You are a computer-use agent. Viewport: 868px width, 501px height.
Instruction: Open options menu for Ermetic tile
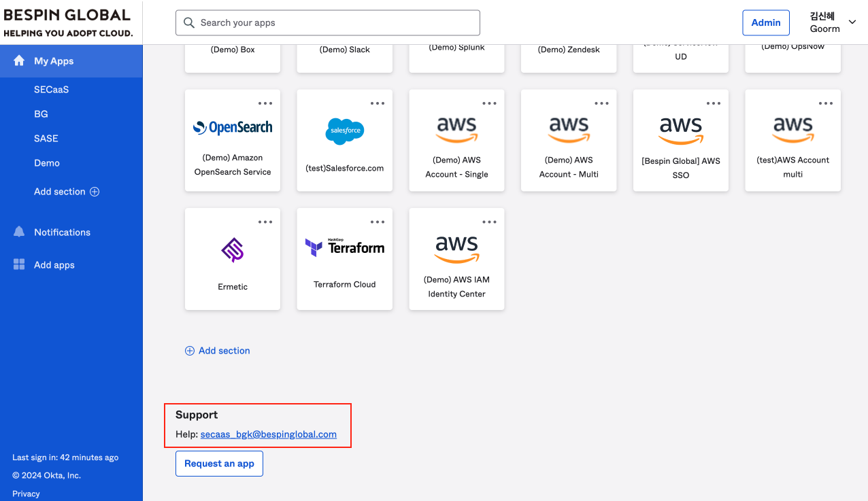pos(265,222)
